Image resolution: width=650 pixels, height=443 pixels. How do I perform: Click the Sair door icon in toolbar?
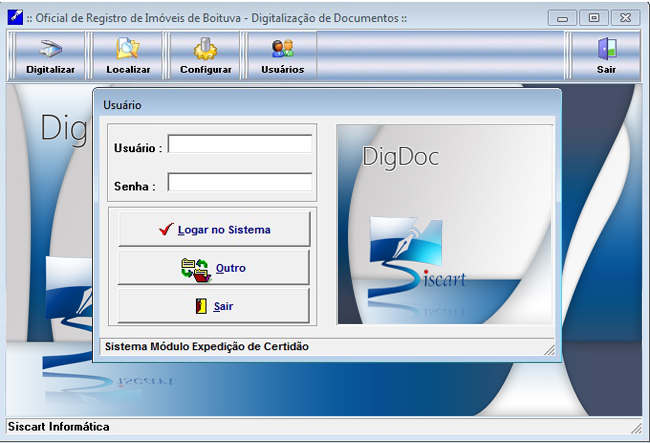pos(606,56)
